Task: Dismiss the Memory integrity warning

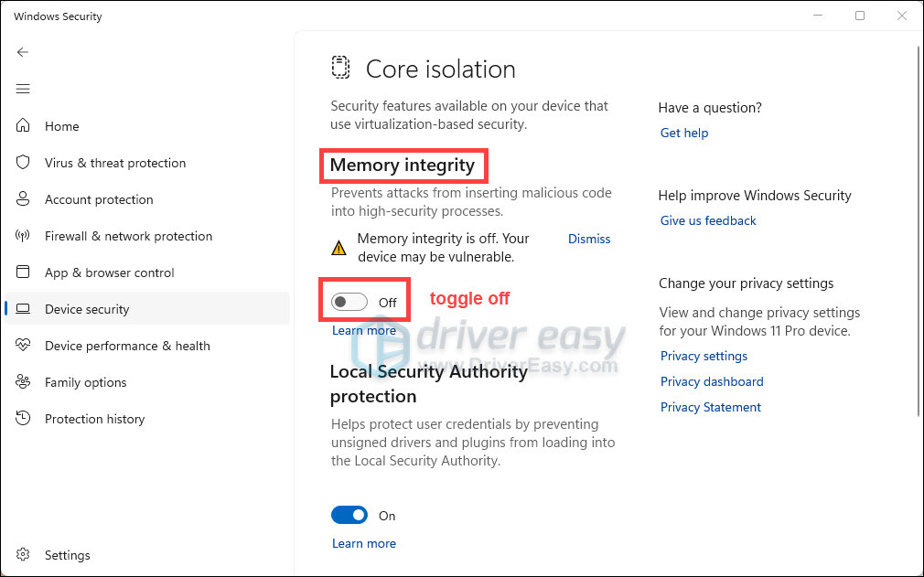Action: tap(588, 239)
